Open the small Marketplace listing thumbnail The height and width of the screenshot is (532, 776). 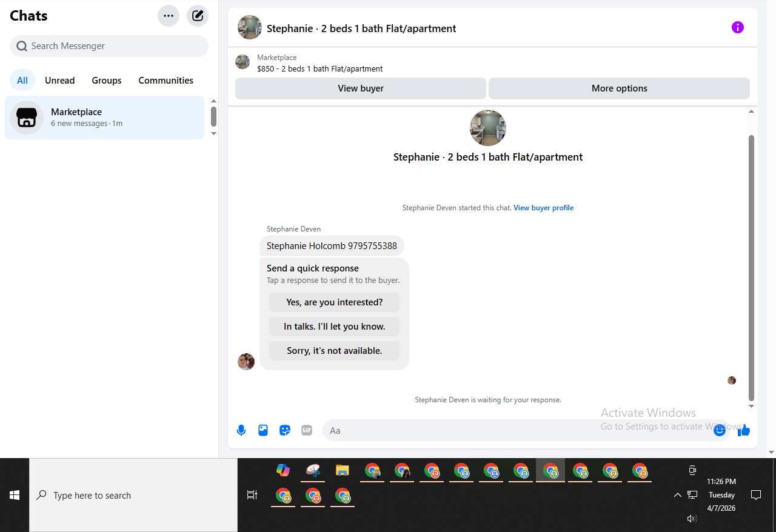pos(242,62)
